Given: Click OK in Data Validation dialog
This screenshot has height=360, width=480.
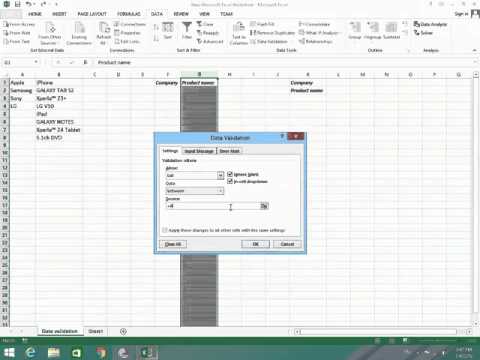Looking at the screenshot, I should [255, 244].
